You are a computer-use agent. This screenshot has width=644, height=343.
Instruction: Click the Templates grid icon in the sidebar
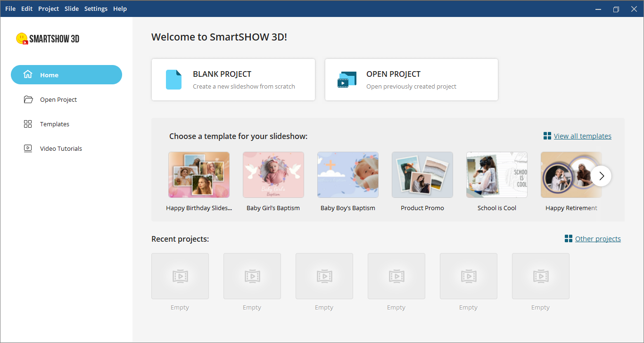click(28, 124)
